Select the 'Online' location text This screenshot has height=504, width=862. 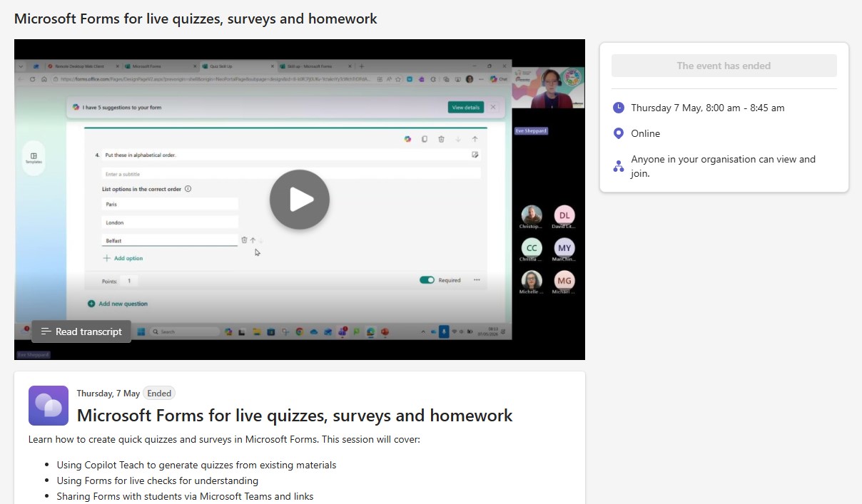click(x=646, y=133)
